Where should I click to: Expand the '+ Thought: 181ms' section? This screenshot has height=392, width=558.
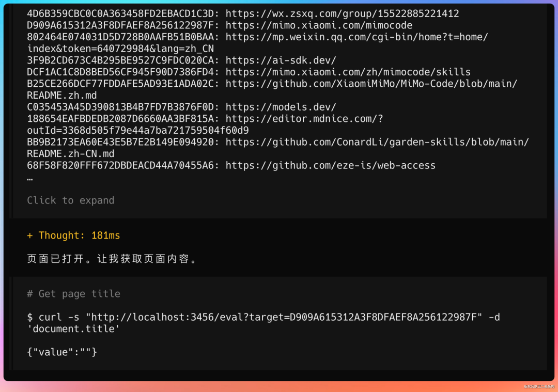73,236
